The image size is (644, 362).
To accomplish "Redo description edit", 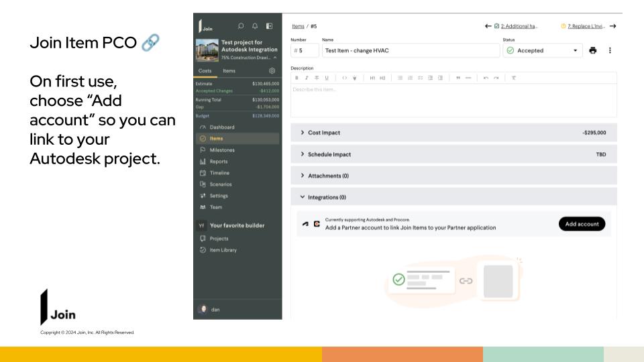I will pyautogui.click(x=496, y=78).
